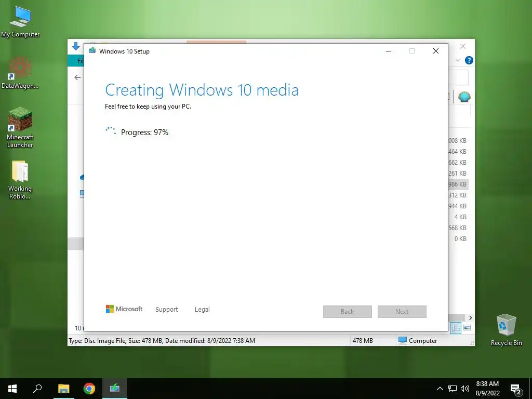Select the file row sized 312 KB
Image resolution: width=532 pixels, height=399 pixels.
coord(458,195)
